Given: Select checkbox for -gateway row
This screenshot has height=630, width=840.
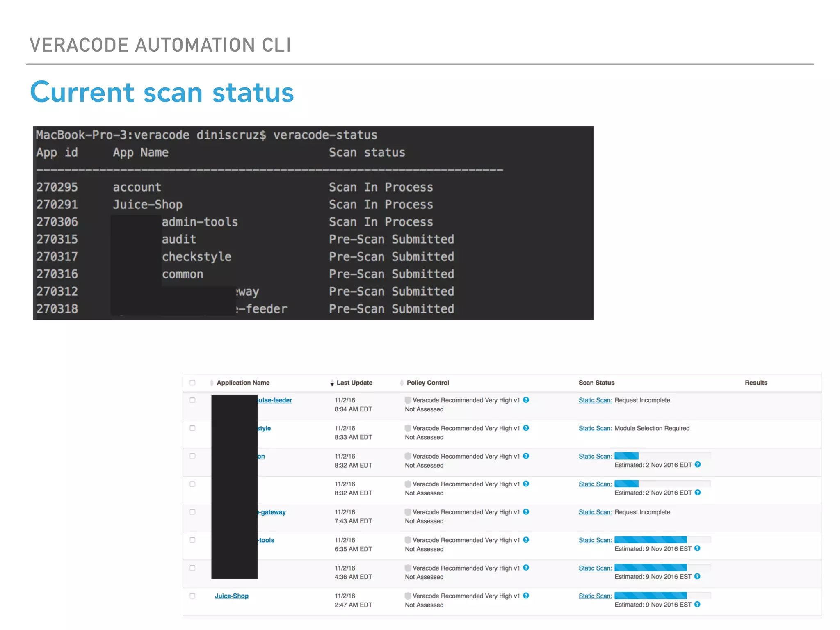Looking at the screenshot, I should click(x=192, y=512).
